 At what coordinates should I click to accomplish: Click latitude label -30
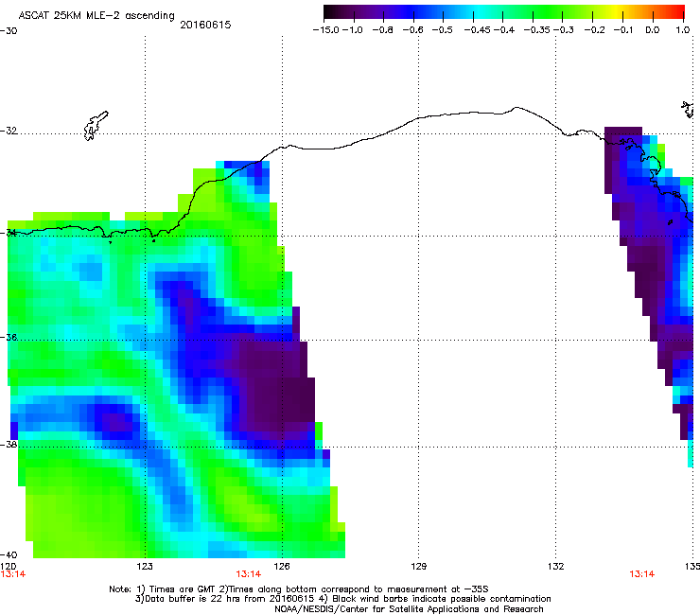click(x=9, y=31)
